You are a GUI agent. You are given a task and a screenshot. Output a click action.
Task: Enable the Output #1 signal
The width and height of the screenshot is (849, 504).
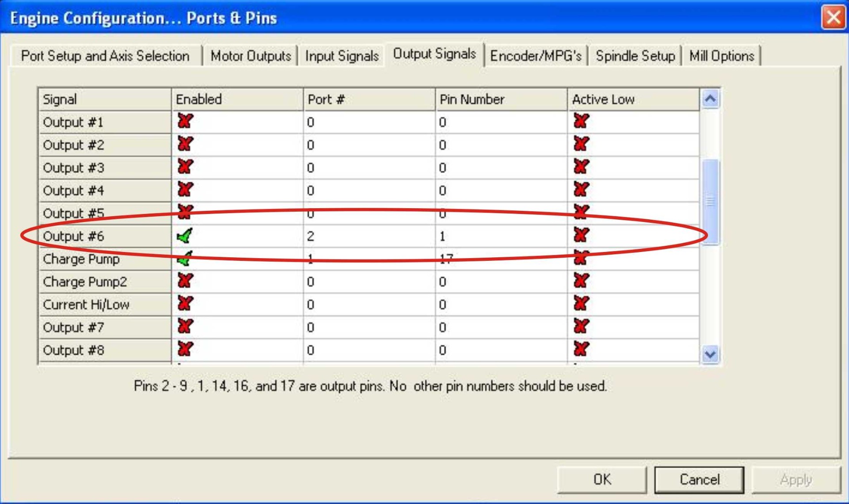pos(184,122)
